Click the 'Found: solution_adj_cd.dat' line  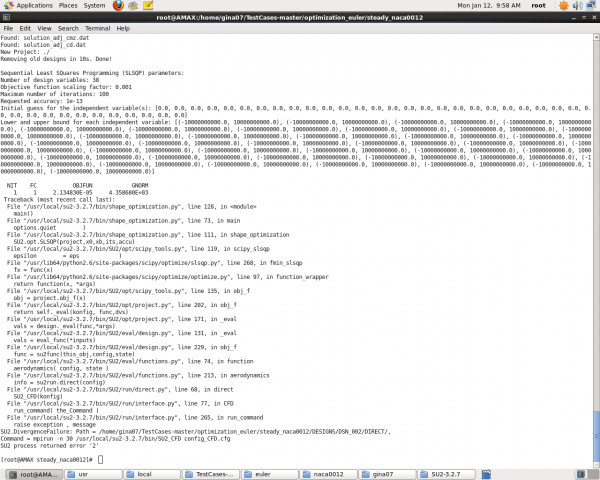coord(43,45)
